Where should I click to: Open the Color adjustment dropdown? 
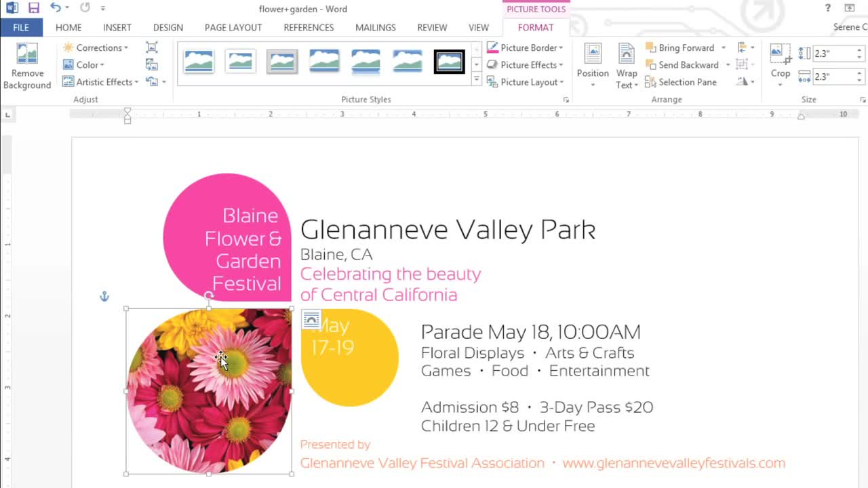83,65
